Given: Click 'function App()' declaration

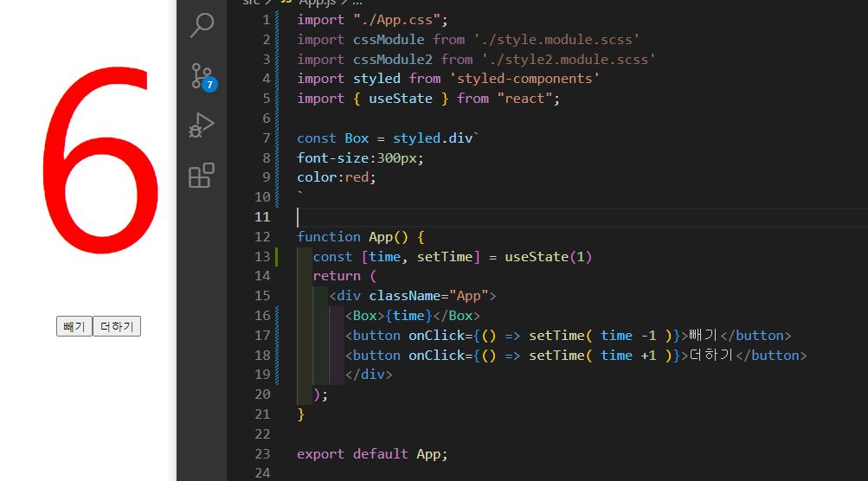Looking at the screenshot, I should pos(352,237).
